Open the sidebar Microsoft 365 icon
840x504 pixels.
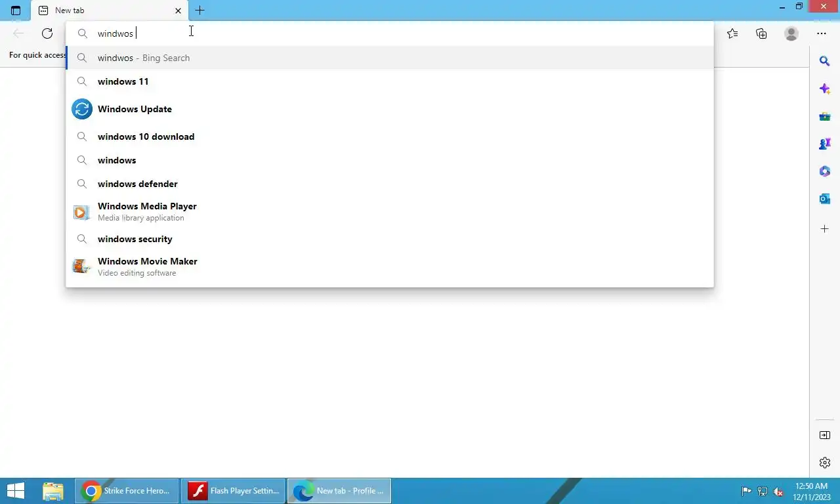click(825, 171)
